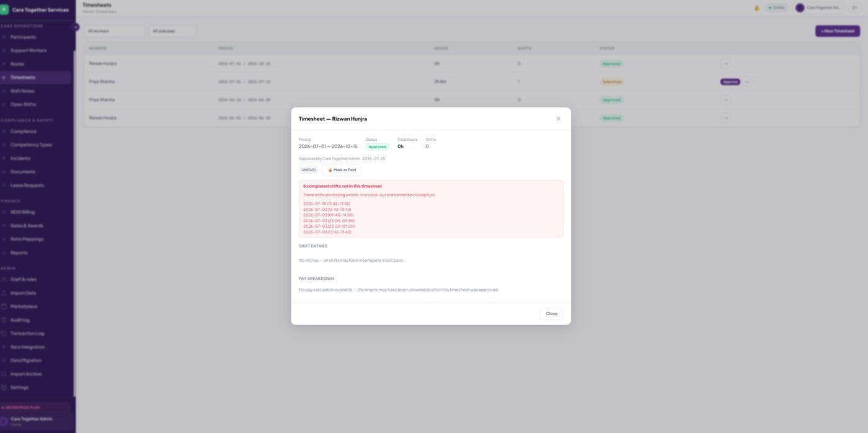Screen dimensions: 868x433
Task: Click the Incidents sidebar icon
Action: point(4,158)
